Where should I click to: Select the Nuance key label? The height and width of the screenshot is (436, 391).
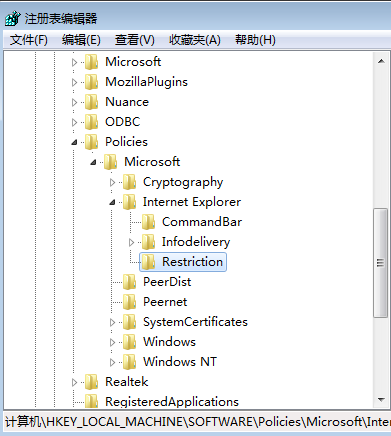(127, 102)
